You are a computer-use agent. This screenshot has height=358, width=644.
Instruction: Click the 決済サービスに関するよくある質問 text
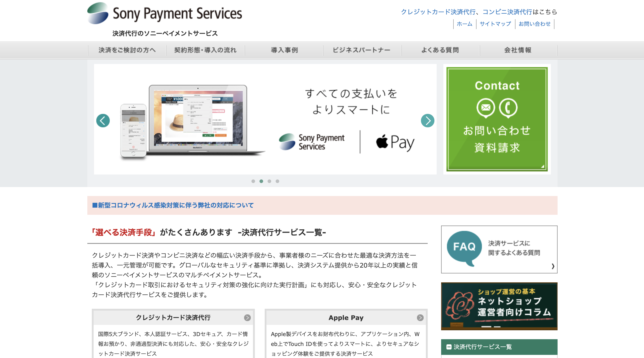point(514,248)
